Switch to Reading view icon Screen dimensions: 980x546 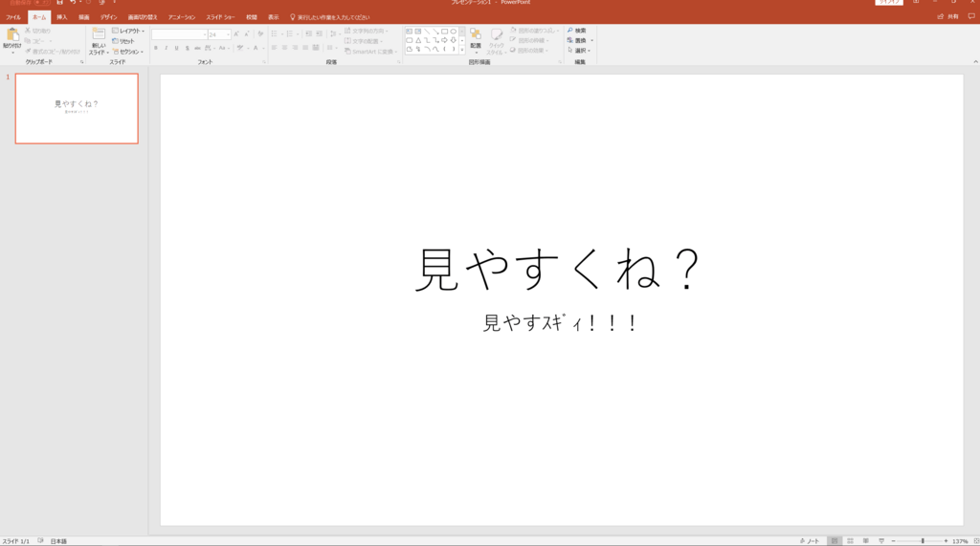(865, 541)
